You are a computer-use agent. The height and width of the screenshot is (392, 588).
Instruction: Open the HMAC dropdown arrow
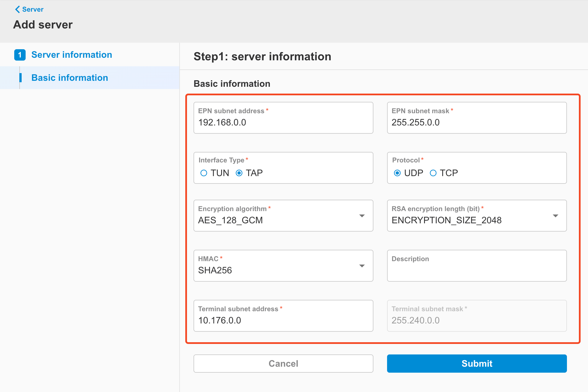tap(362, 266)
